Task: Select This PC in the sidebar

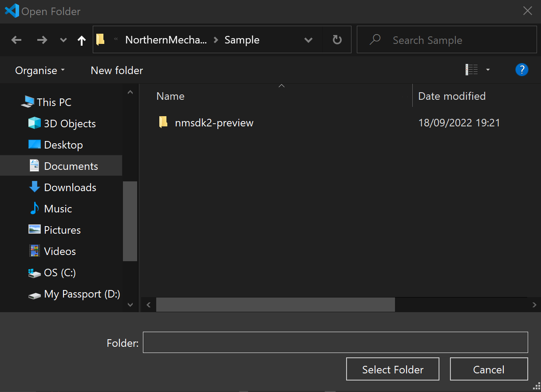Action: coord(53,102)
